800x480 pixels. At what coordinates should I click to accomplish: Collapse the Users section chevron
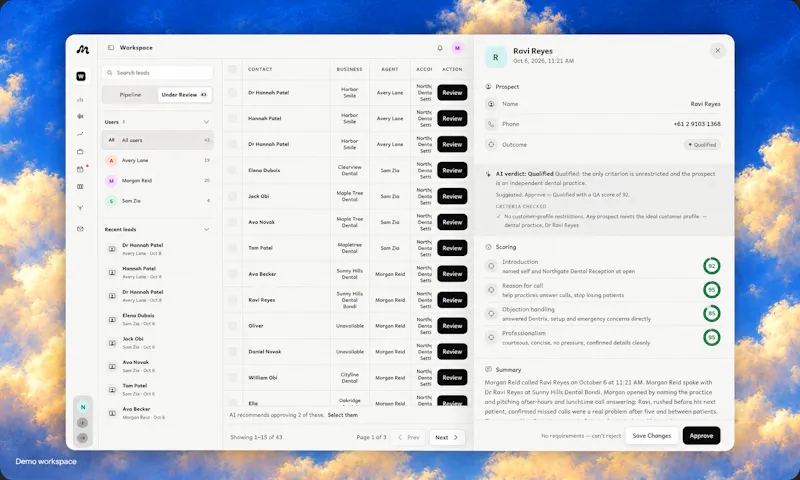click(x=206, y=122)
